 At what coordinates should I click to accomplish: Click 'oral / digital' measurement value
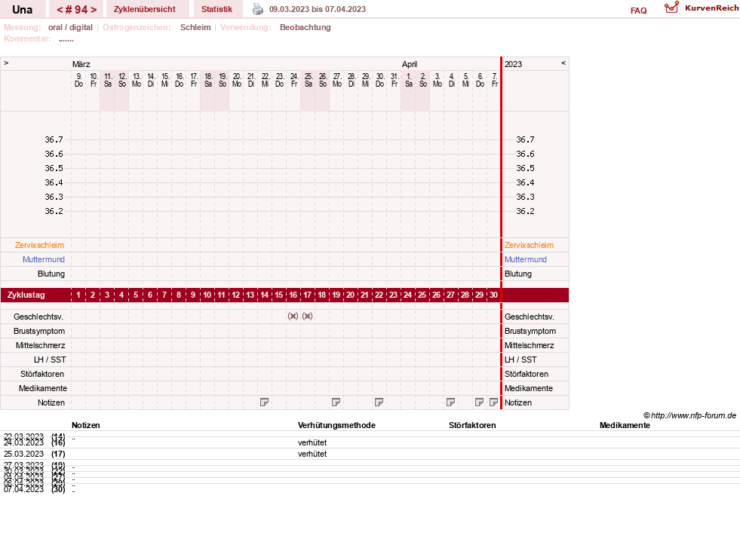pyautogui.click(x=70, y=27)
